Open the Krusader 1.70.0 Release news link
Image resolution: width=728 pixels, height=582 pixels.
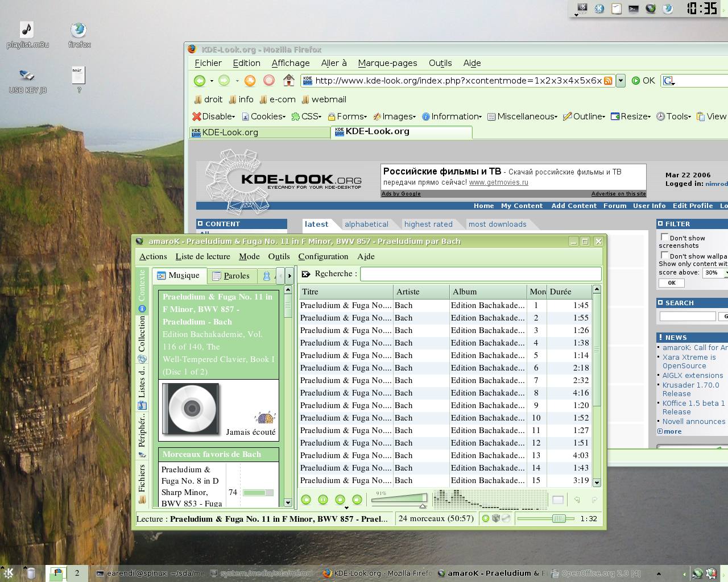tap(690, 389)
